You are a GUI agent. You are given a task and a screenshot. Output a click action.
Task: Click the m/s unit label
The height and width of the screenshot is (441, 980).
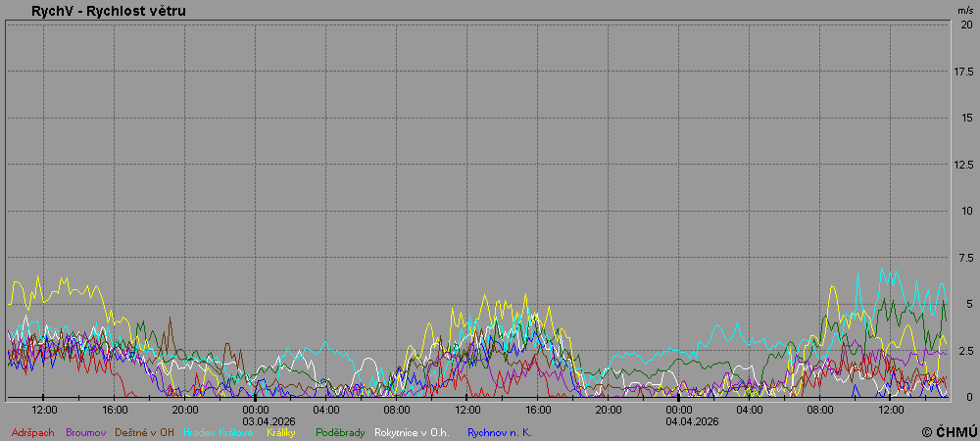[965, 10]
